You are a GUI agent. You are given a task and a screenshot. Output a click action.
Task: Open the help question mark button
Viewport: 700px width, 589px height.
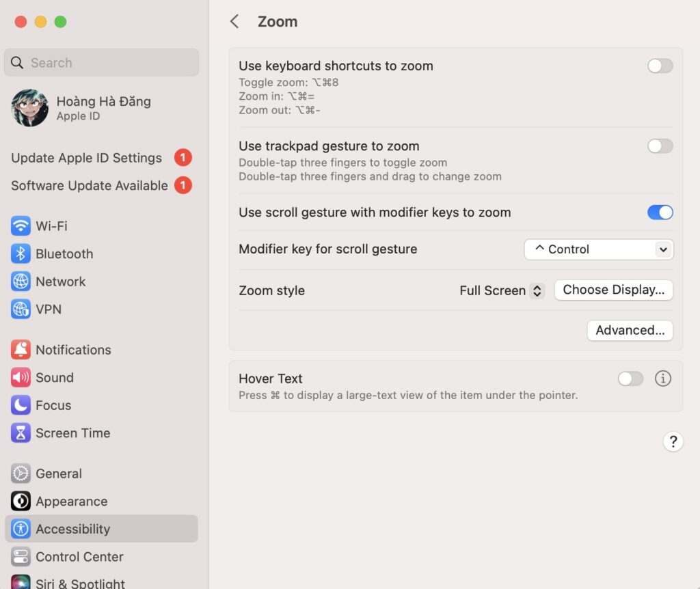(673, 441)
